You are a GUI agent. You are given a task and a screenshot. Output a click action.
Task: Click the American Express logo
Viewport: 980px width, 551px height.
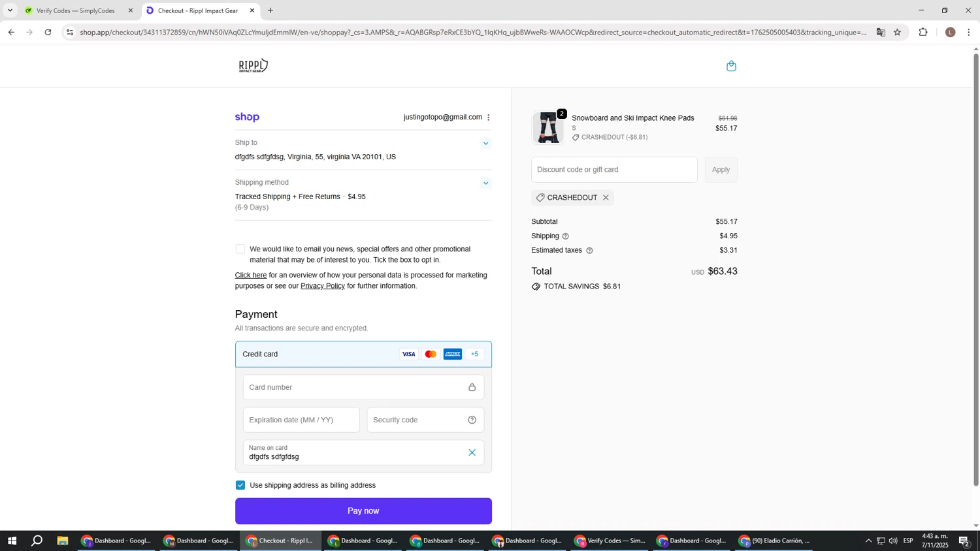pos(453,354)
